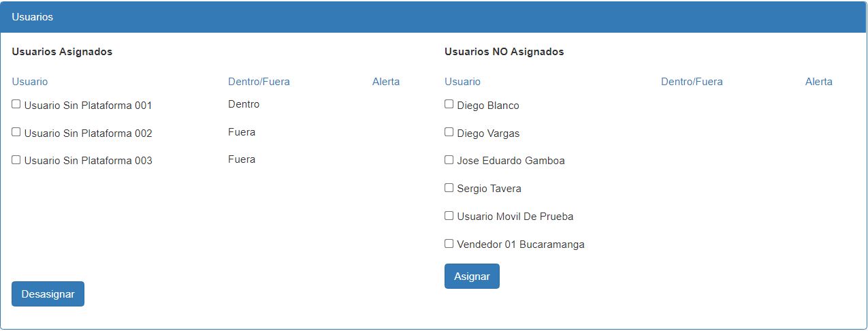868x331 pixels.
Task: Sort assigned users by Usuario column
Action: pyautogui.click(x=30, y=82)
